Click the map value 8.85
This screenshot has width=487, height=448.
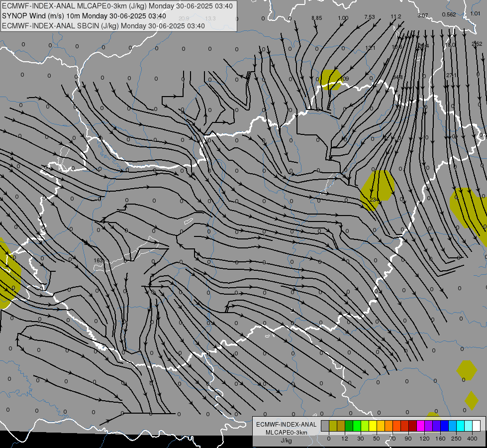[x=316, y=18]
